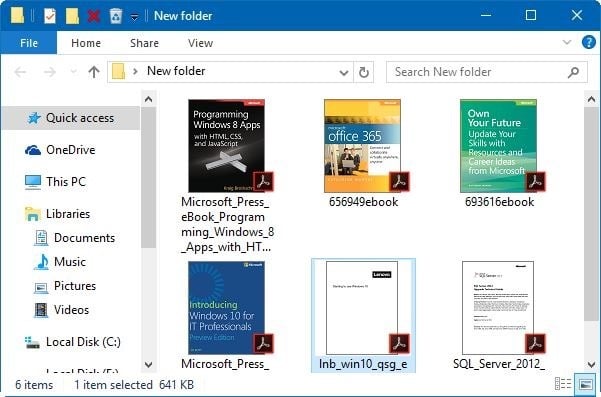The image size is (601, 397).
Task: Click navigation pane scroll down arrow
Action: click(x=148, y=364)
